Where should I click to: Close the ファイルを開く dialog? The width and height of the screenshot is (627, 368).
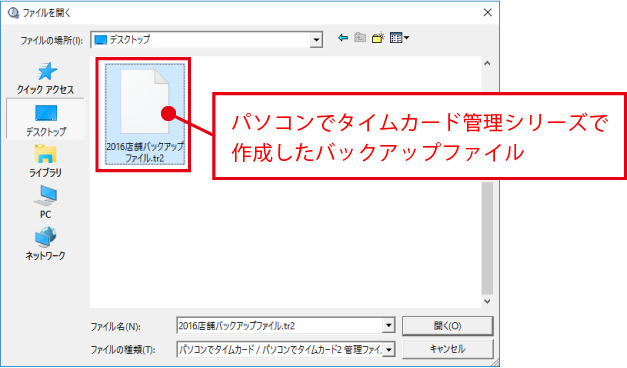[487, 12]
